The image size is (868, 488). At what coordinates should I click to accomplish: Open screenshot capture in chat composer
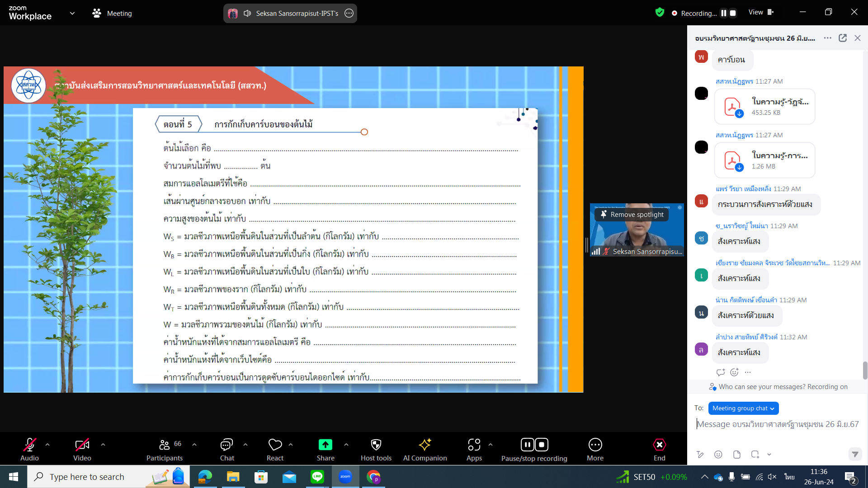[755, 455]
